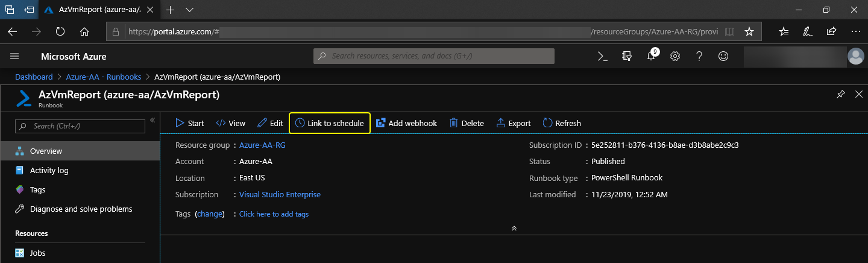The width and height of the screenshot is (868, 263).
Task: Open the help question mark
Action: [x=699, y=56]
